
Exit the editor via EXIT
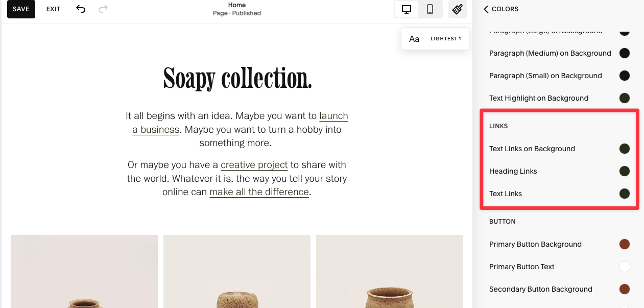point(53,9)
